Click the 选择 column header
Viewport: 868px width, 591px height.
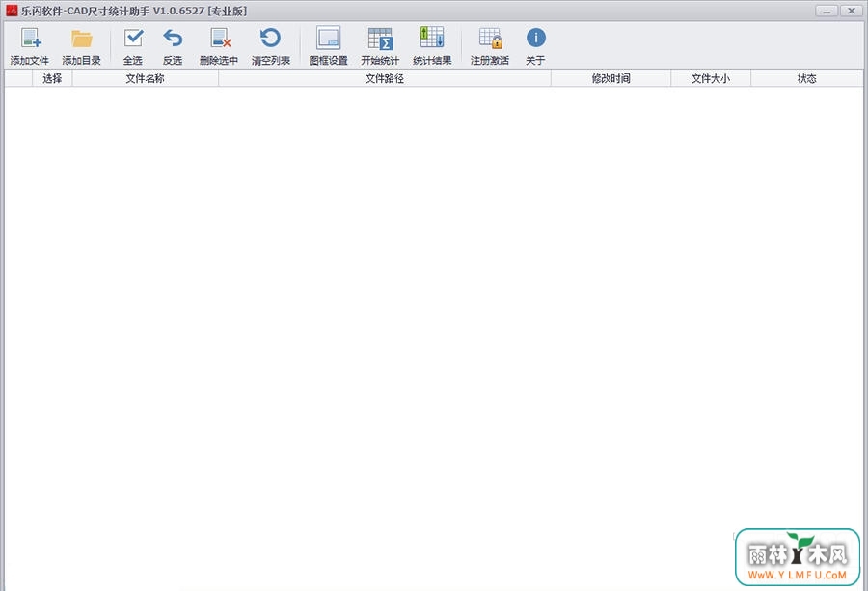point(52,79)
